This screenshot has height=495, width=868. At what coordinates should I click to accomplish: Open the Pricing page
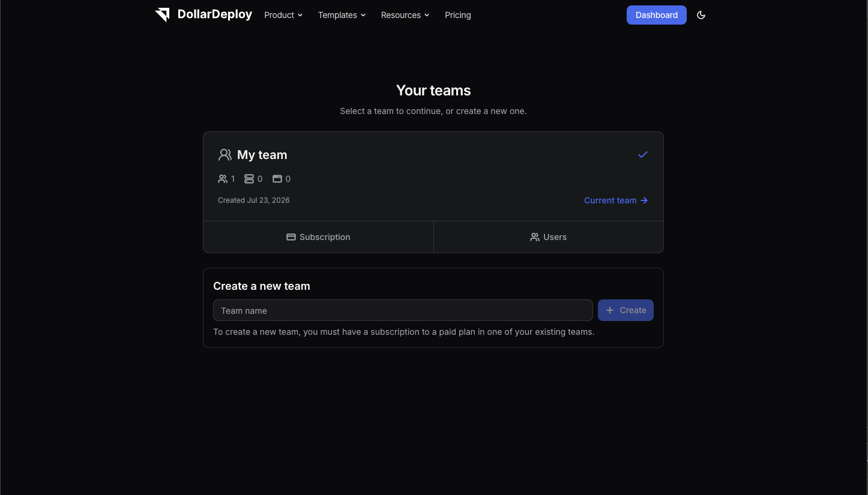pos(458,15)
